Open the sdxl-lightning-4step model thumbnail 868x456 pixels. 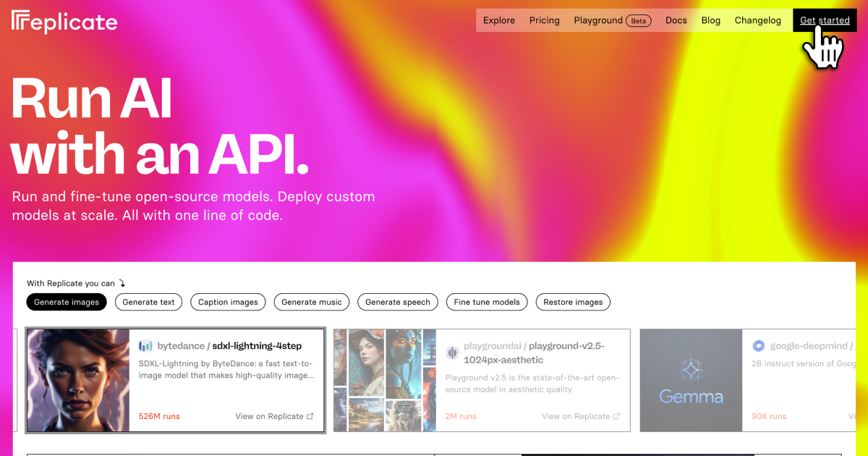click(x=78, y=381)
